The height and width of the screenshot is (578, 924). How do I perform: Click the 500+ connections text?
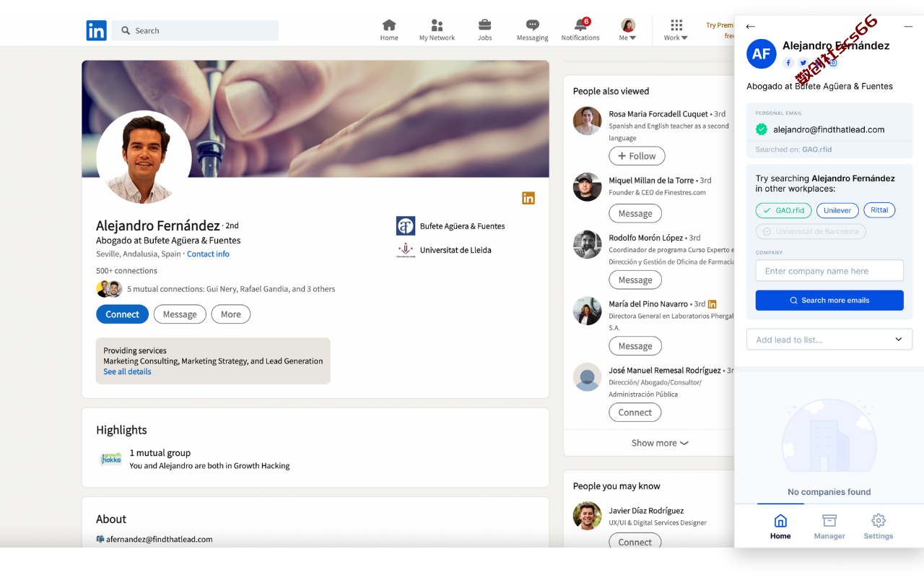point(126,271)
